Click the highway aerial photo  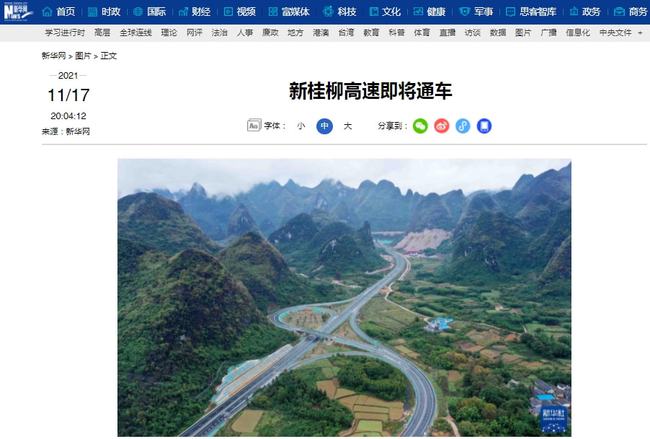point(344,298)
